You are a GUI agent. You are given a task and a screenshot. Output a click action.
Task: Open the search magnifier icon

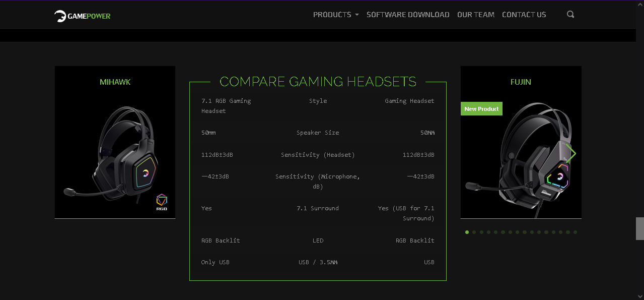[x=570, y=15]
